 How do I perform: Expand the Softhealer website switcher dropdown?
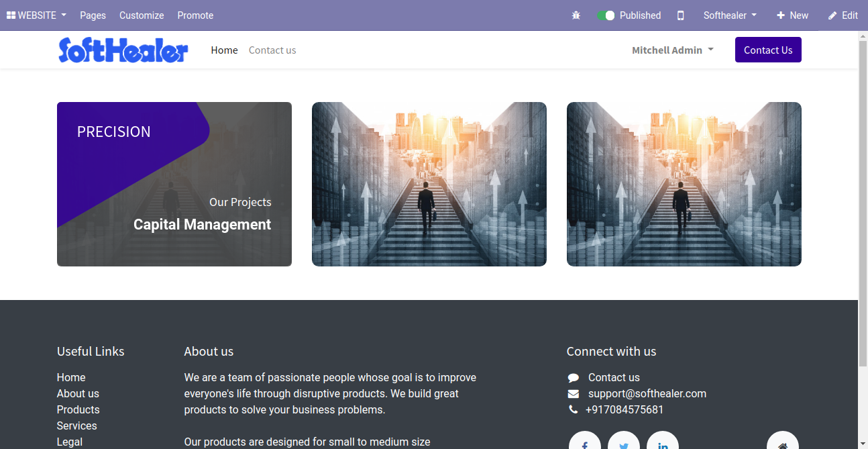click(730, 15)
